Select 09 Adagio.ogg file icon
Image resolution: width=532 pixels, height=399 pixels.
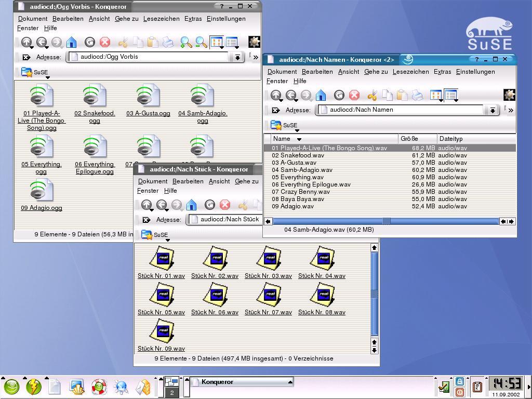[x=42, y=190]
